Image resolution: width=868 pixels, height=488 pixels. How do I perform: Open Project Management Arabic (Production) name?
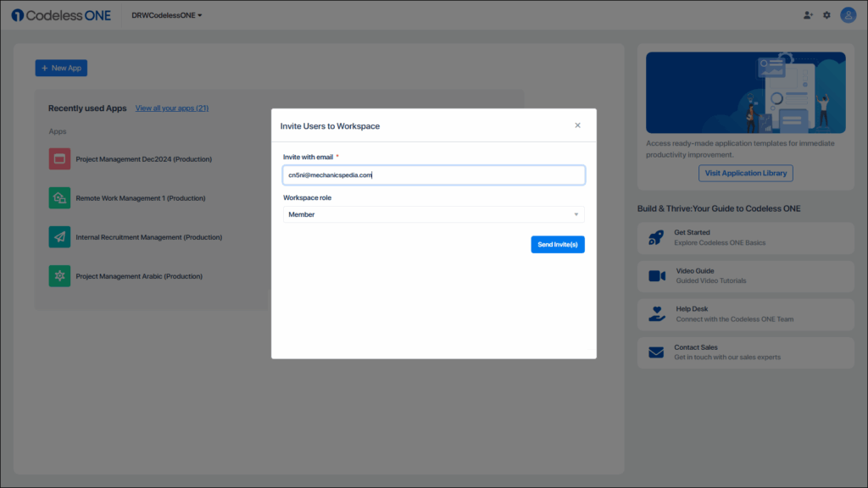click(x=139, y=276)
